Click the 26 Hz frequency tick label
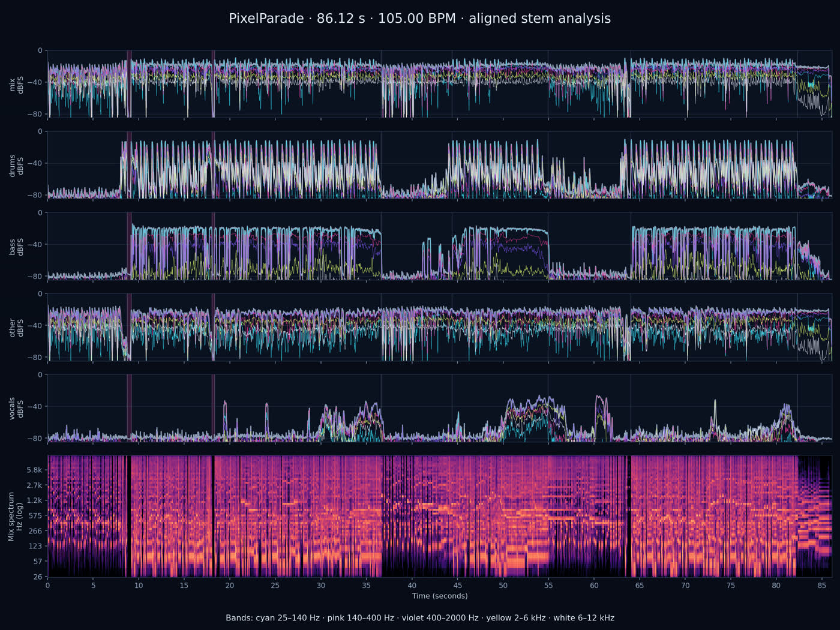This screenshot has height=630, width=840. 38,577
